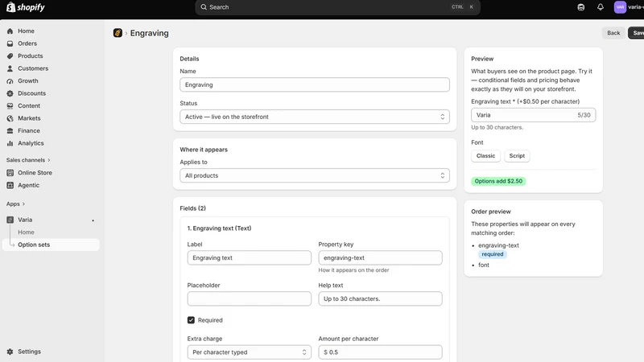Click the Online Store icon
644x362 pixels.
point(10,173)
